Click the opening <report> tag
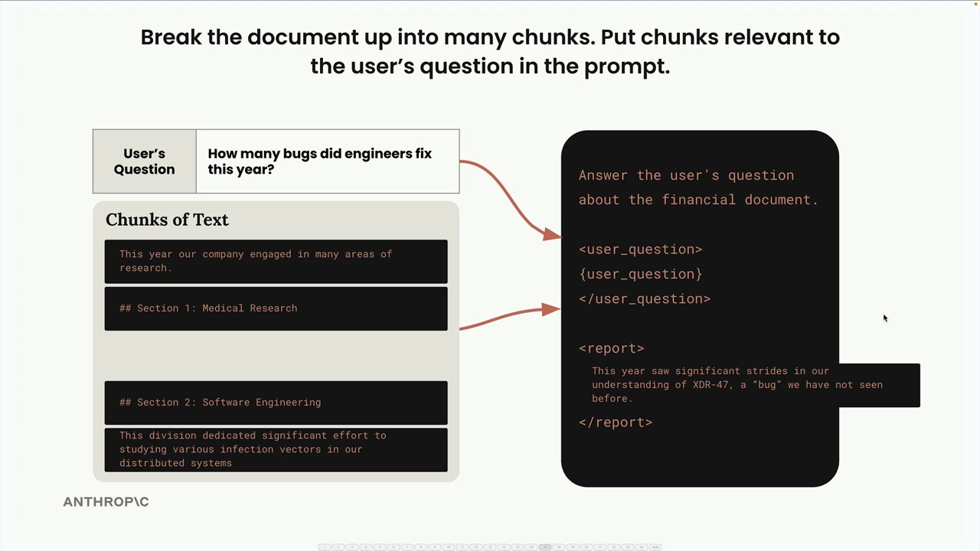Screen dimensions: 980x551 pyautogui.click(x=611, y=348)
